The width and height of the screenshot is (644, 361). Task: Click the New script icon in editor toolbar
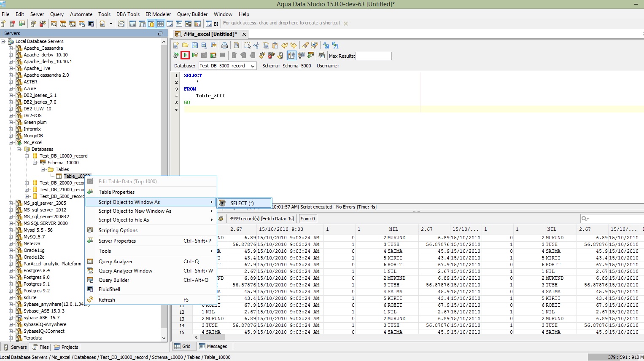point(176,45)
